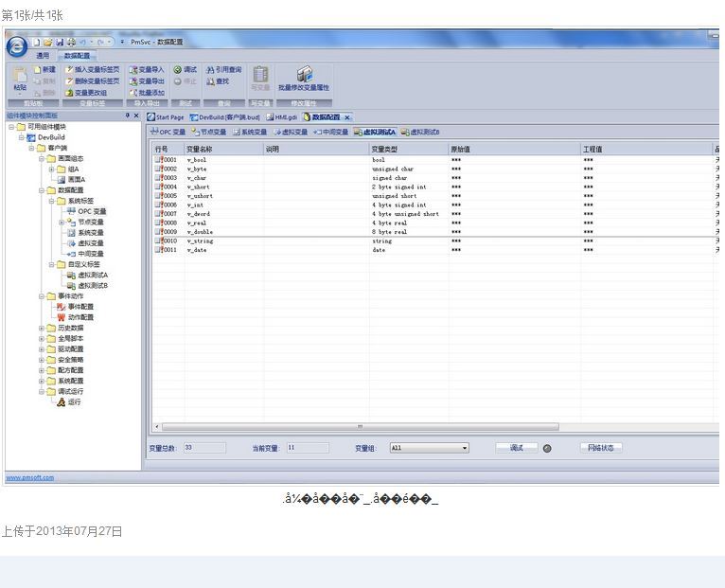This screenshot has width=725, height=588.
Task: Select 画面A in the tree
Action: pyautogui.click(x=77, y=180)
